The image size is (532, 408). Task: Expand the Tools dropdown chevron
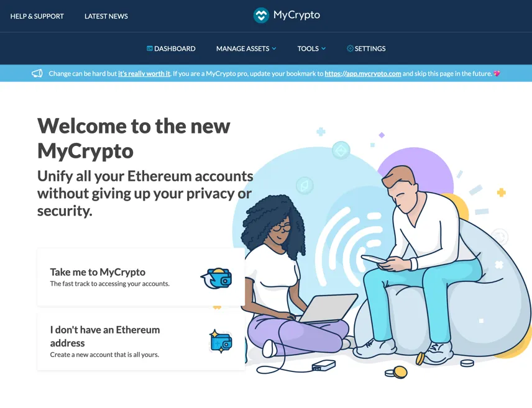click(323, 48)
